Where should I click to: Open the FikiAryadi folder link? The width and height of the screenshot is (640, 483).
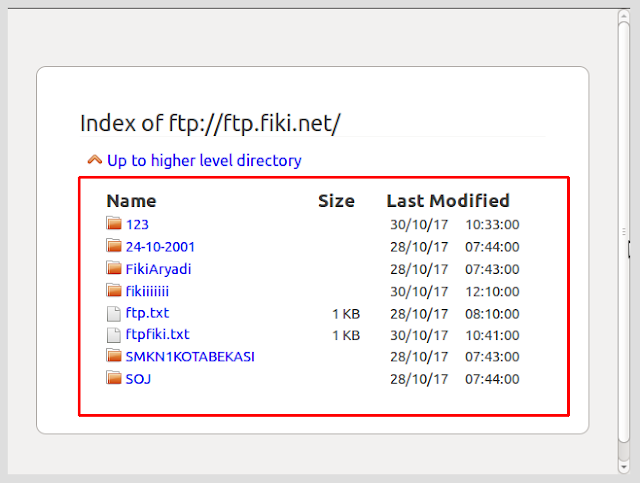click(x=158, y=268)
